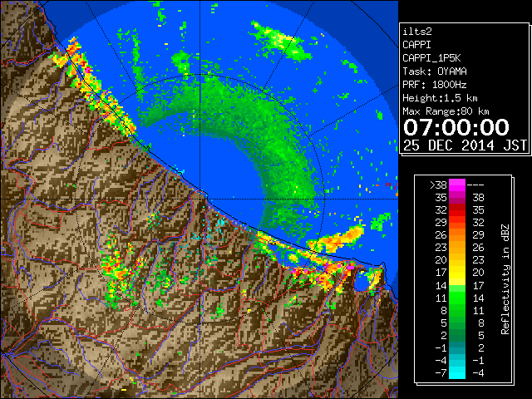Click the 'ilts2' label in info box
532x399 pixels.
pos(417,32)
